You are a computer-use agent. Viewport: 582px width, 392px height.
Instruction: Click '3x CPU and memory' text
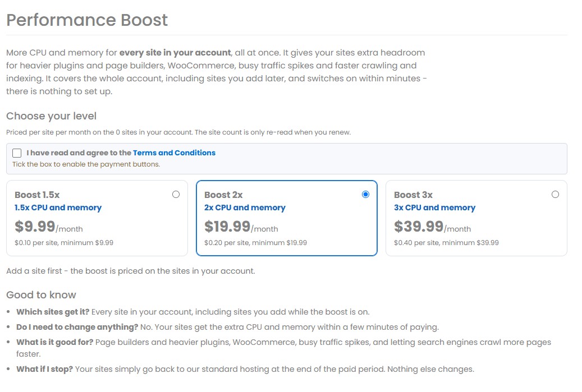tap(434, 207)
